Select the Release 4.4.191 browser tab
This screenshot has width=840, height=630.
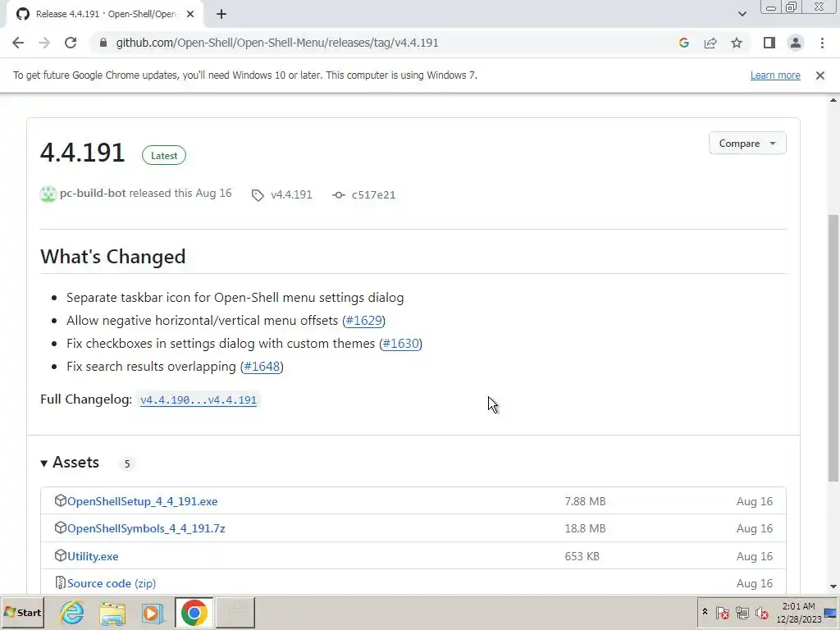(105, 15)
